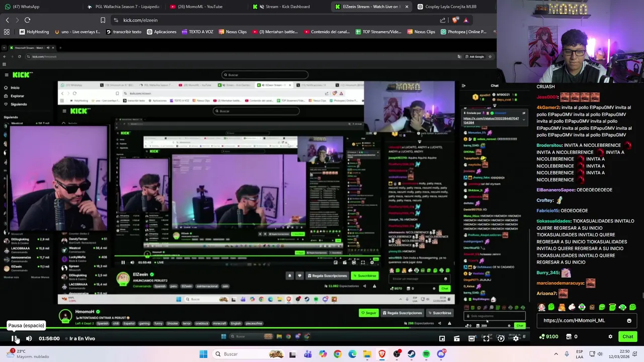Unmute the Kick Dashboard tab's speaker icon
The width and height of the screenshot is (644, 362).
coord(262,7)
